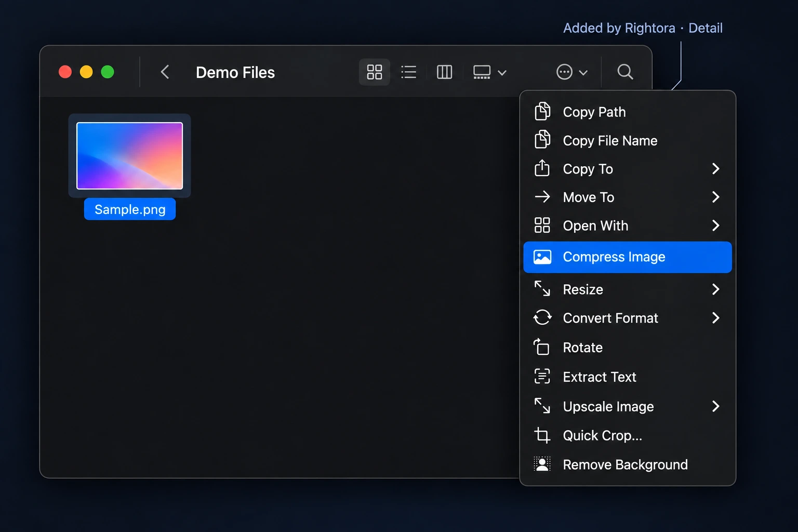Expand the Convert Format submenu arrow
This screenshot has width=798, height=532.
(x=715, y=317)
